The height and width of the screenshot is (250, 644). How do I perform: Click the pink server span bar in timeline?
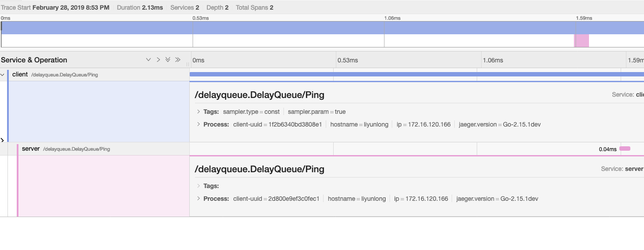pos(625,149)
